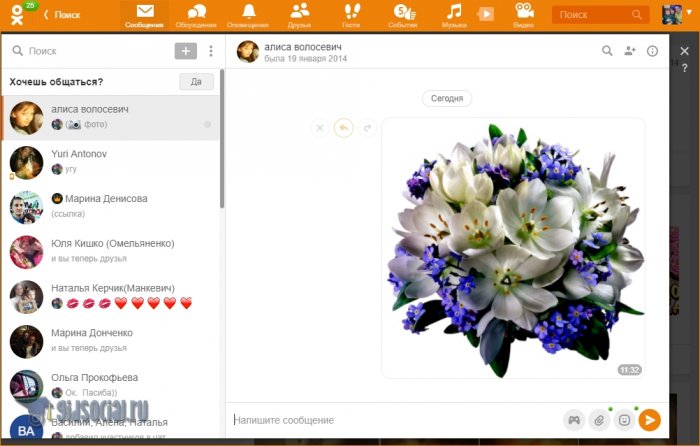
Task: Click the reply arrow next to the message
Action: click(x=344, y=128)
